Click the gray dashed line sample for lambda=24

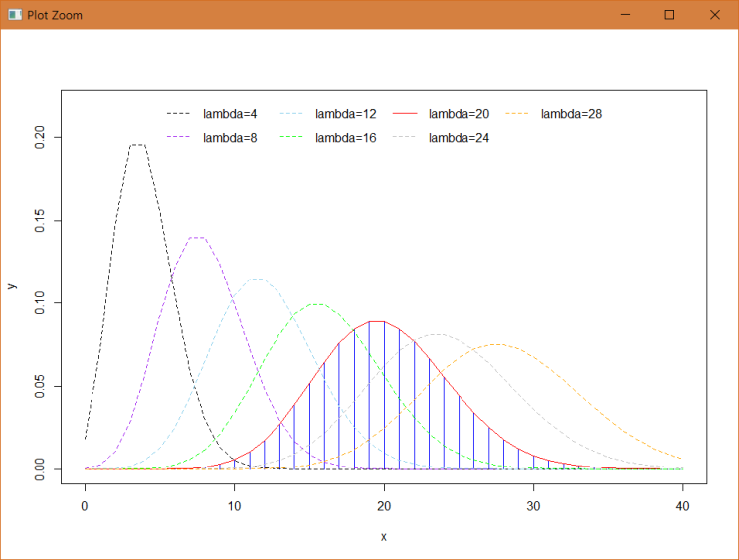pos(405,137)
